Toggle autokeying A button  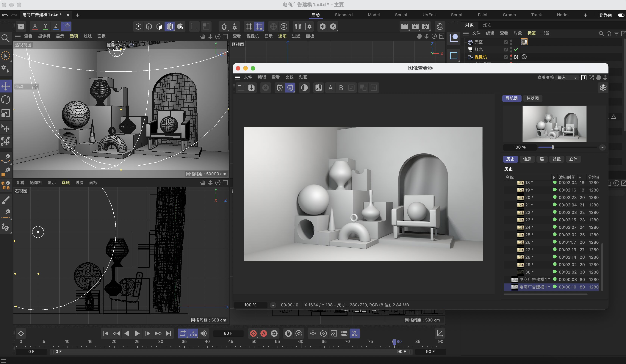[264, 334]
